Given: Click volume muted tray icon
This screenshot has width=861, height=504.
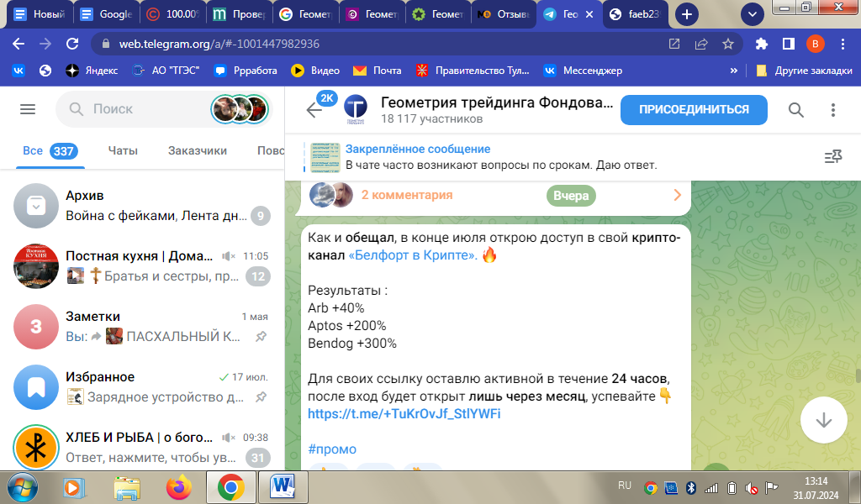Looking at the screenshot, I should click(x=751, y=487).
